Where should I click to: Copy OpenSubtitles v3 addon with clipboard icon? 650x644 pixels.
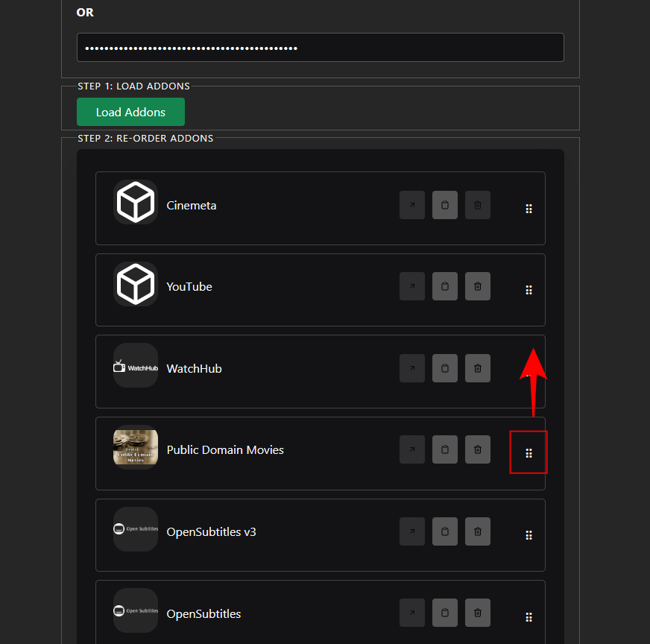pos(445,531)
